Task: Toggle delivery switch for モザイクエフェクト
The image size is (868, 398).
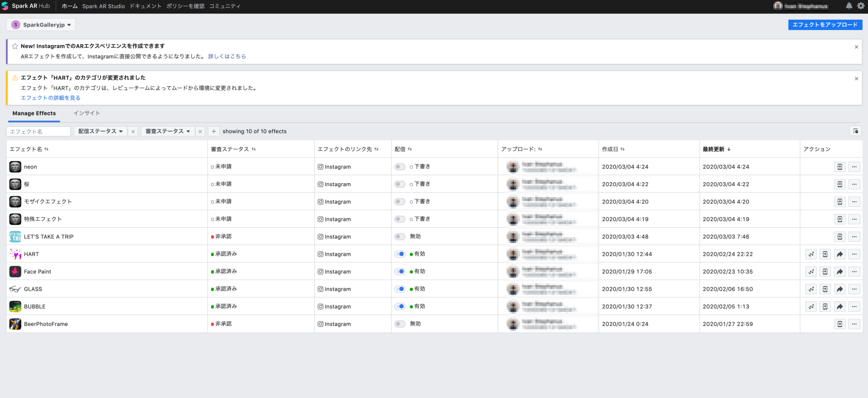Action: point(400,202)
